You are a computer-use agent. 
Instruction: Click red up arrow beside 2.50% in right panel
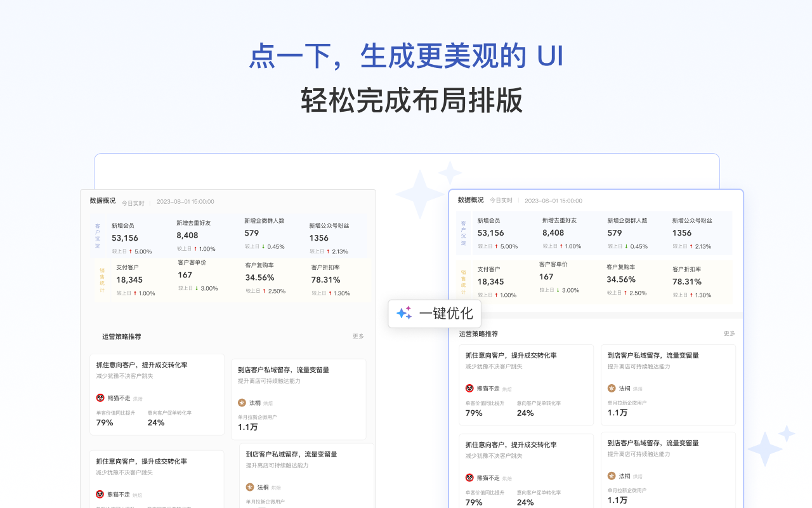(x=625, y=293)
